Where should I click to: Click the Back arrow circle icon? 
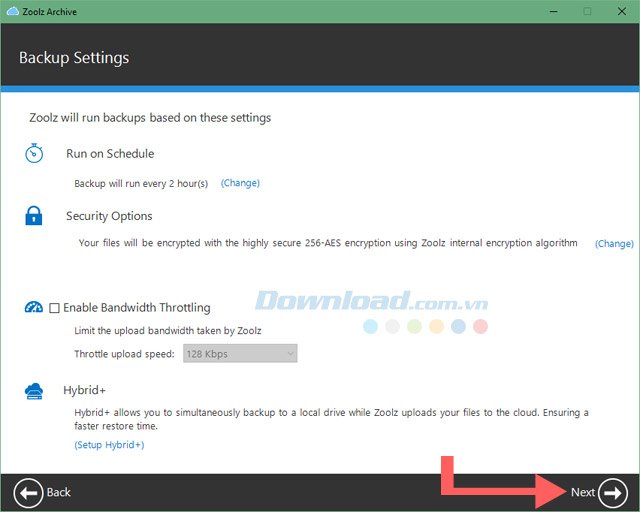(x=28, y=493)
